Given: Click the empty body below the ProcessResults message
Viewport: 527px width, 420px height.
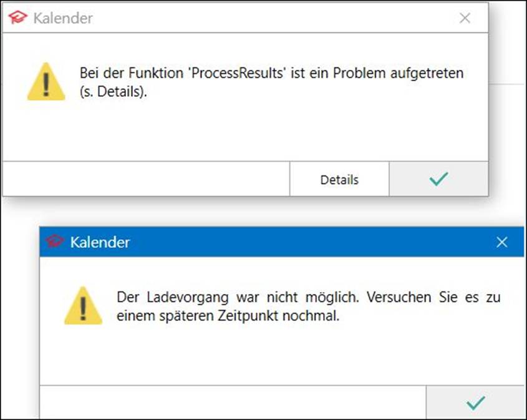Looking at the screenshot, I should 245,131.
